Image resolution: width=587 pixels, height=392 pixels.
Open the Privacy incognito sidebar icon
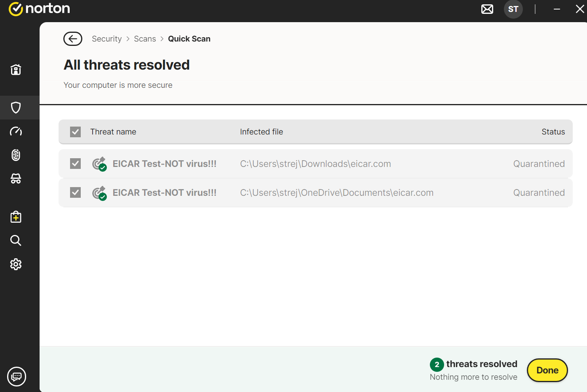16,179
